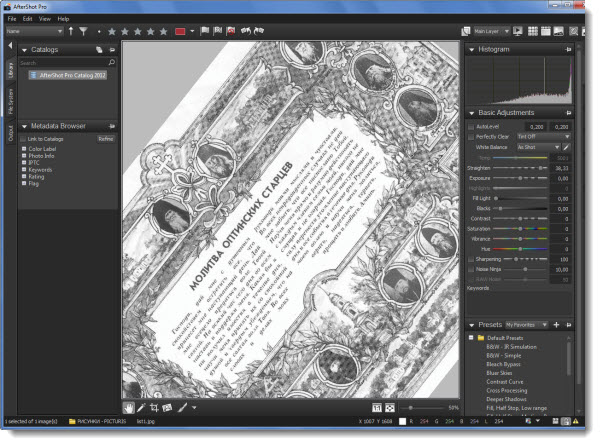This screenshot has width=600, height=445.
Task: Collapse the Metadata Browser panel
Action: [24, 126]
